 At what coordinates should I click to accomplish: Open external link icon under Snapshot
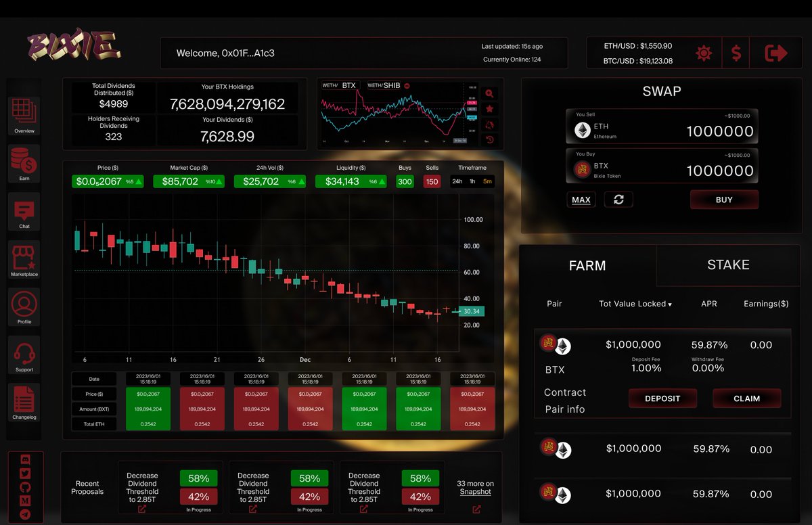click(x=476, y=509)
